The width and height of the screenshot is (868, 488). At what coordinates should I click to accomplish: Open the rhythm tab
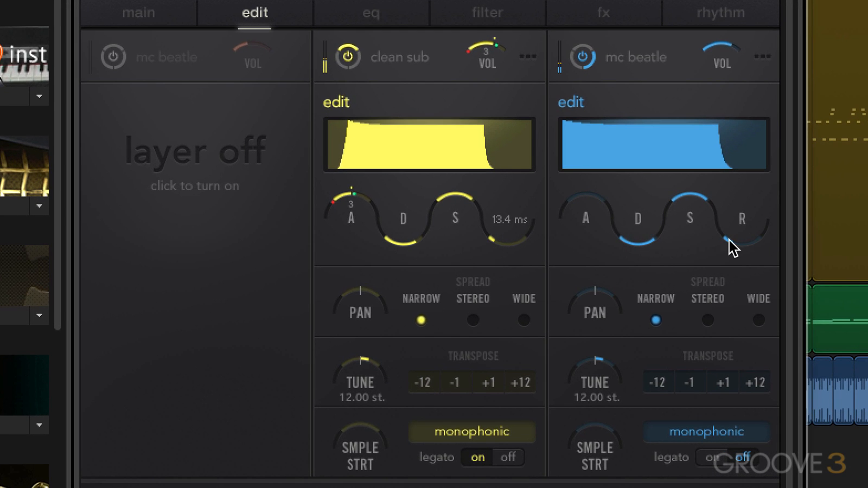[720, 12]
